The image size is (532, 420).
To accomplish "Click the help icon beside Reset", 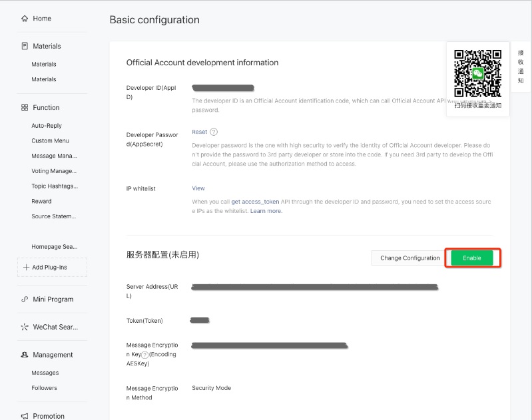I will [x=214, y=132].
